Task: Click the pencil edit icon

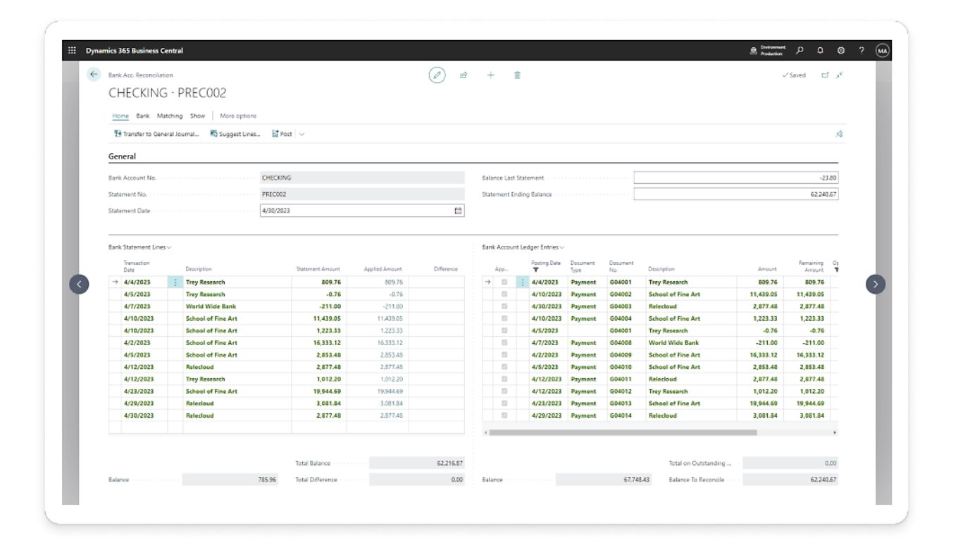Action: (437, 75)
